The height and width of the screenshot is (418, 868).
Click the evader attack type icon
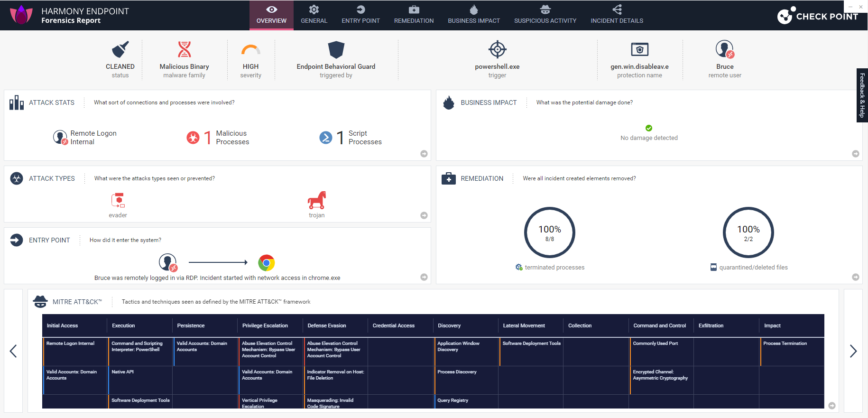click(118, 200)
